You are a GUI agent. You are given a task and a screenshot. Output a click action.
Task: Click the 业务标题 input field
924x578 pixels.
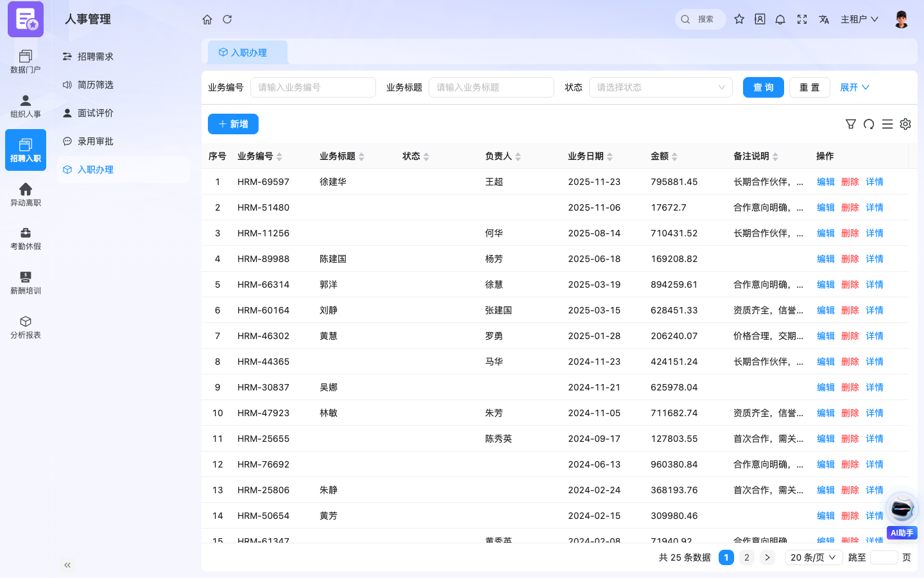pyautogui.click(x=492, y=87)
